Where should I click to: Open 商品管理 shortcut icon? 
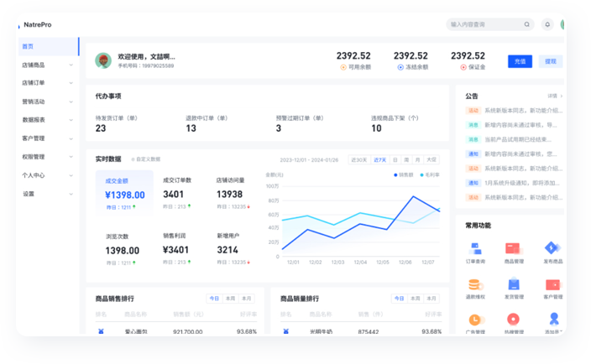pos(513,248)
